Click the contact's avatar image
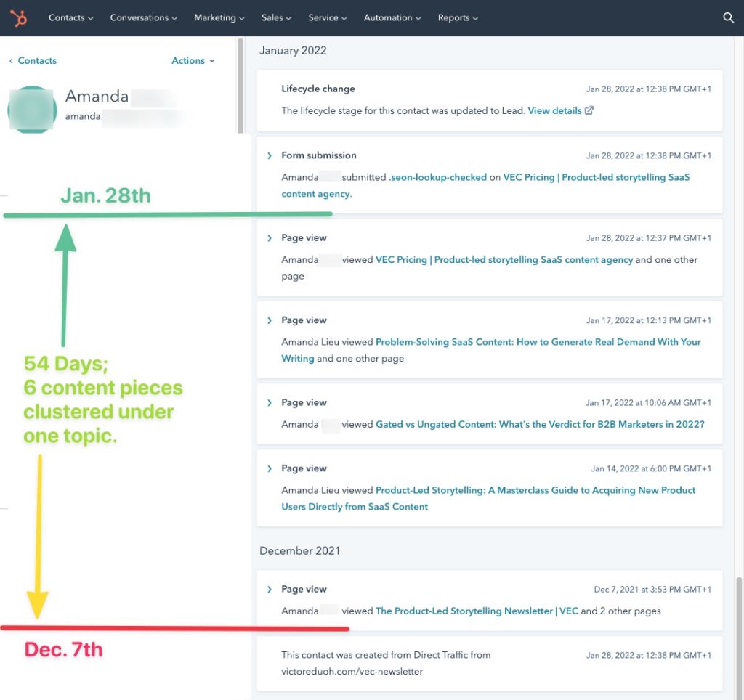Screen dimensions: 744x700 coord(32,109)
